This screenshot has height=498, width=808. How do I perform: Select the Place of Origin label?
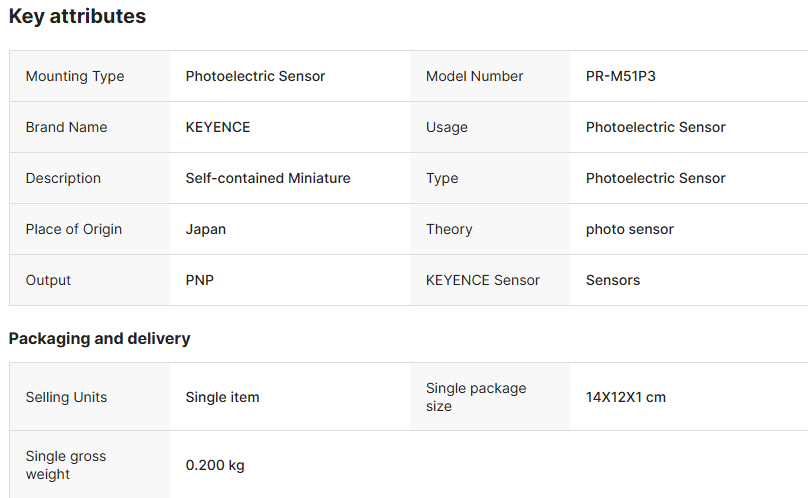point(74,229)
